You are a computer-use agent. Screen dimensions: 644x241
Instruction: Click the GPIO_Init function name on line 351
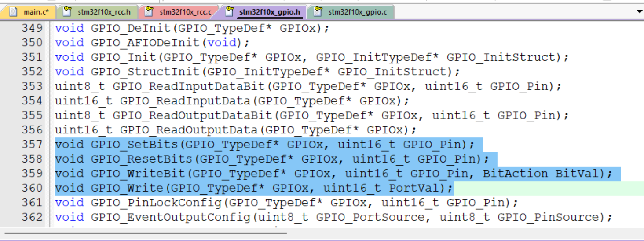[x=124, y=57]
